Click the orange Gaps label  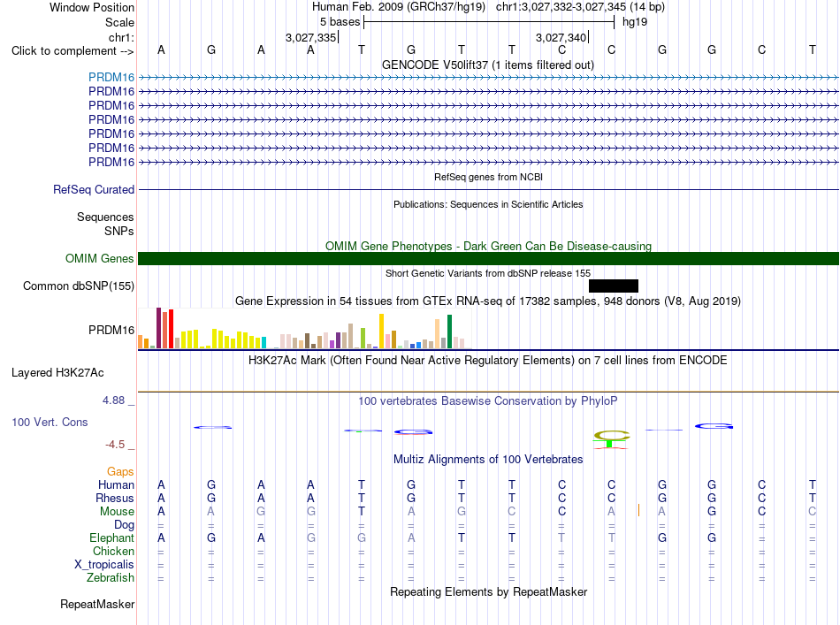[120, 471]
